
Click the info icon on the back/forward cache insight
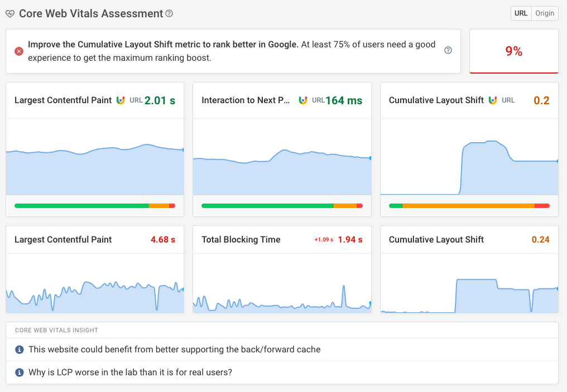pyautogui.click(x=21, y=350)
